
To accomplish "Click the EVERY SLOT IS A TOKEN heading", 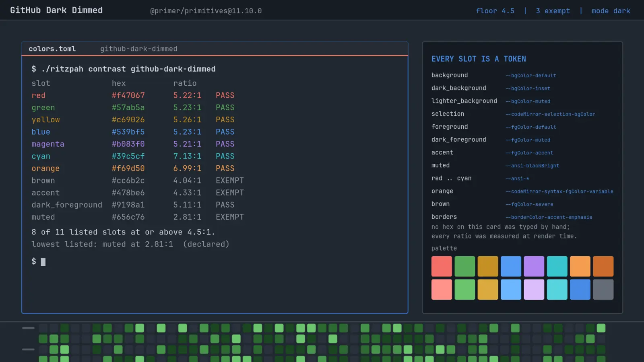I will 479,59.
